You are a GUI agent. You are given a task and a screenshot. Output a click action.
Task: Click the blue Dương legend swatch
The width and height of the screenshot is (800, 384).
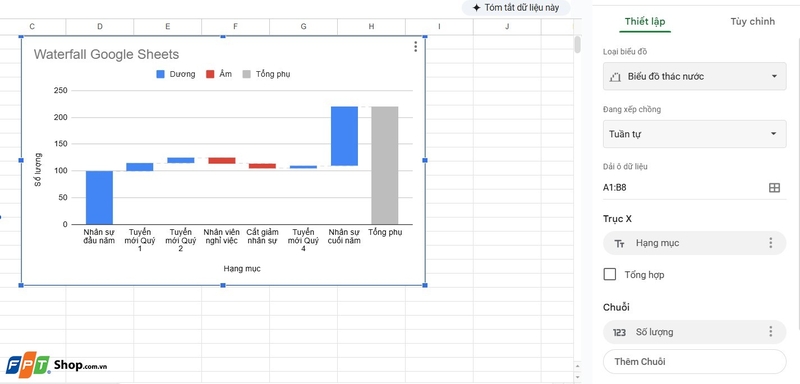coord(161,74)
